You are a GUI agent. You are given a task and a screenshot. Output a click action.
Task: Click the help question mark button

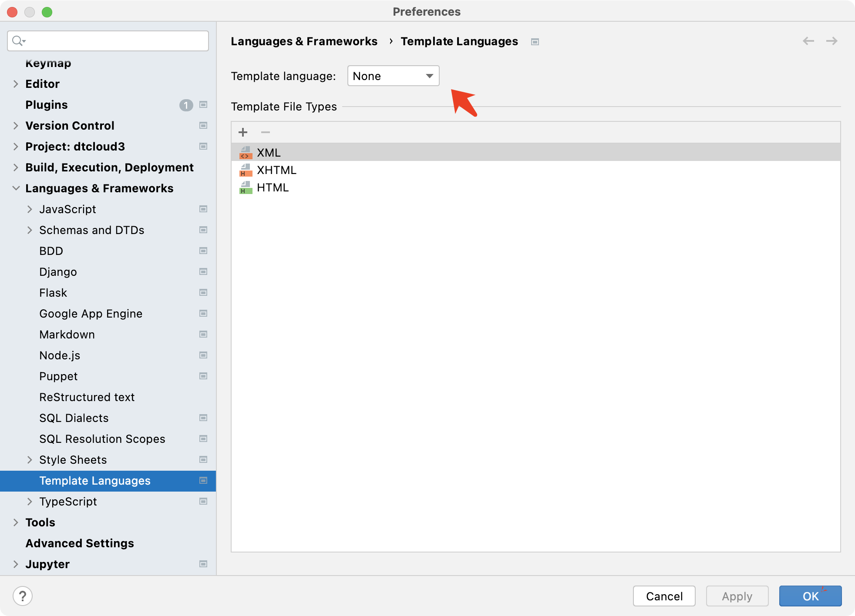pyautogui.click(x=23, y=596)
